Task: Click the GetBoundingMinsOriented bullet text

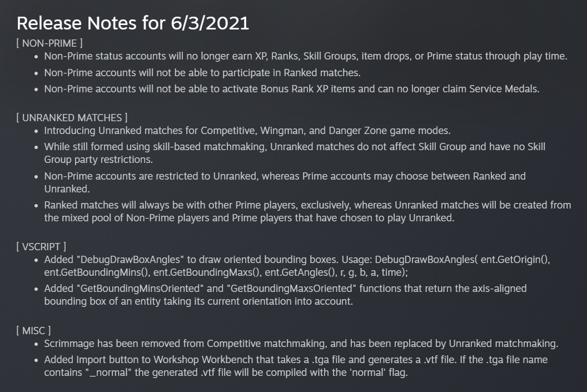Action: (285, 295)
